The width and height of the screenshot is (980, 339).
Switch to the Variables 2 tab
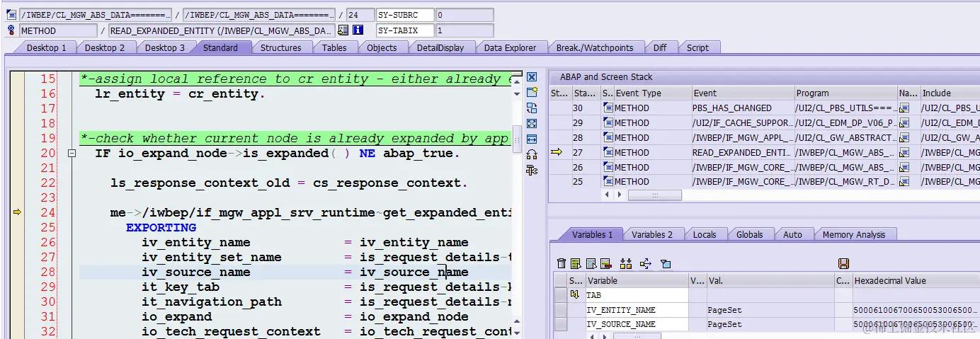pos(652,234)
